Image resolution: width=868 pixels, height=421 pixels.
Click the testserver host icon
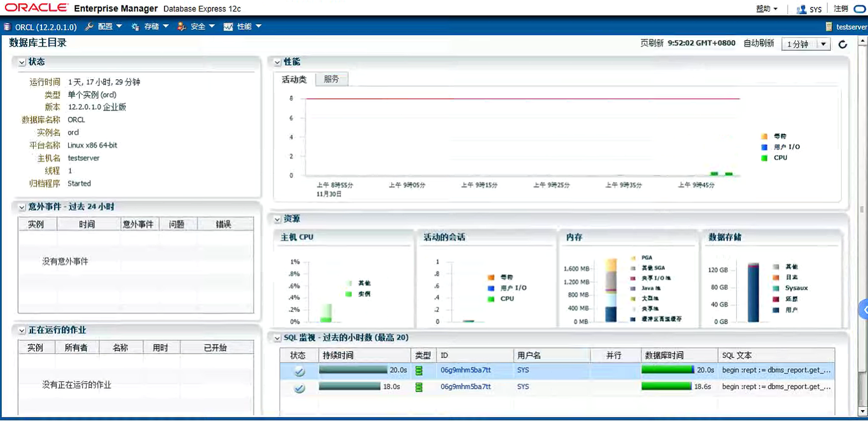[829, 27]
